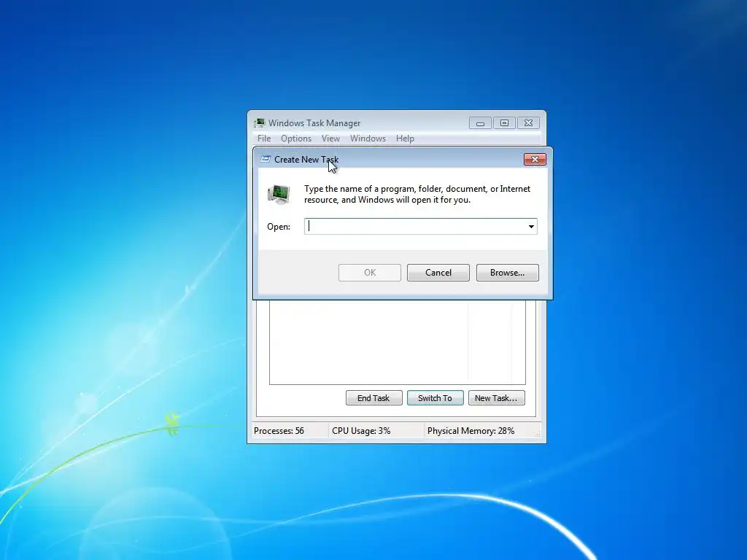Click the run program computer icon
Screen dimensions: 747x560
tap(279, 194)
